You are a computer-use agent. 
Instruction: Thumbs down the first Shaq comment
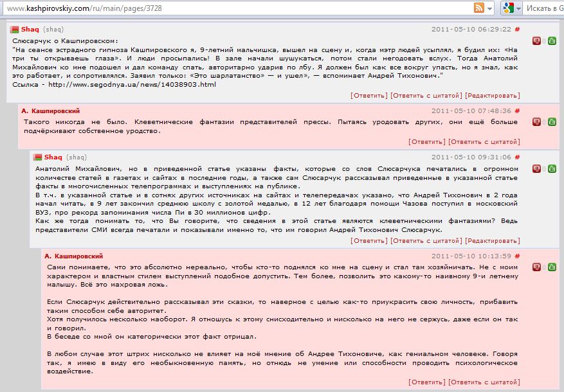[536, 41]
